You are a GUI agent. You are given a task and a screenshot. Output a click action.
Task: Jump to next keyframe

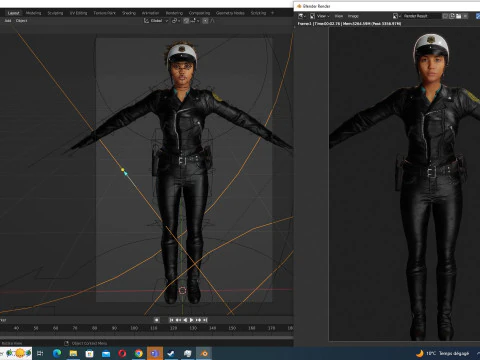[199, 320]
